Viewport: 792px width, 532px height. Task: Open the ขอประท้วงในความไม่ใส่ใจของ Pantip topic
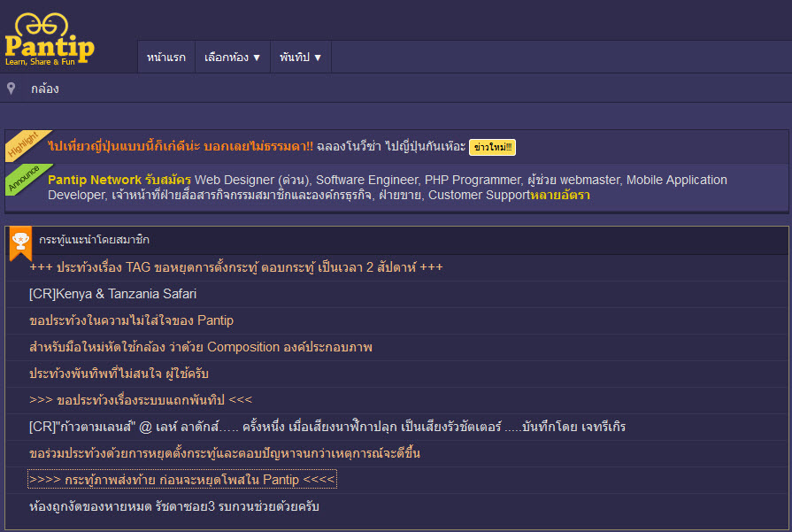[x=131, y=320]
